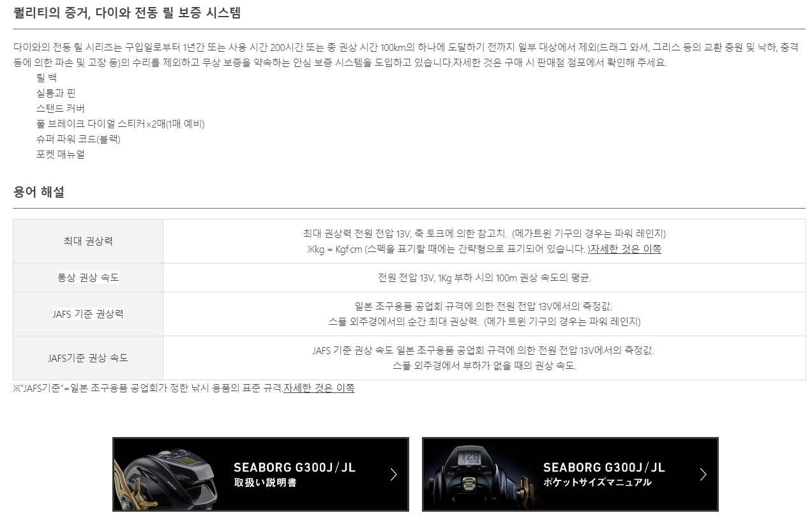Follow the 자세한 것은 이쪽 link after the JAFS기준 footnote
The height and width of the screenshot is (520, 812).
[x=319, y=387]
